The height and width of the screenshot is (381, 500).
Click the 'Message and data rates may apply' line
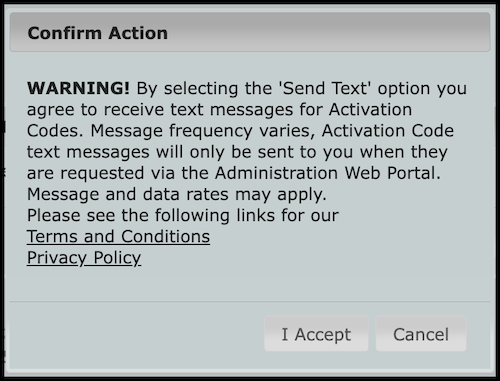(177, 194)
